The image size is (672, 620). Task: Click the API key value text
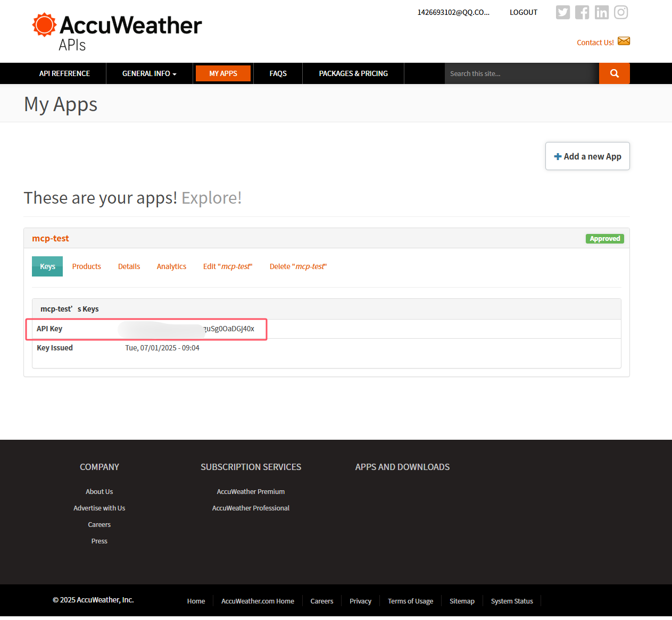229,329
